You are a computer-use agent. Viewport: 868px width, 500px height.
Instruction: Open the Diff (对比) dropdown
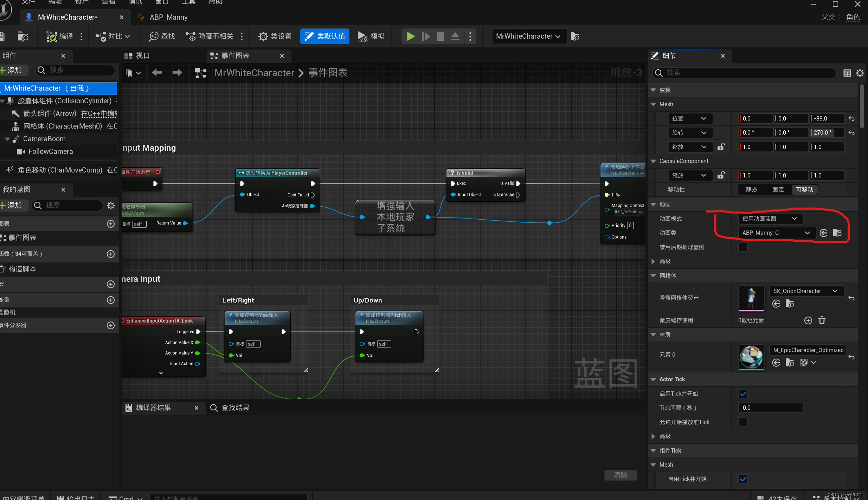pyautogui.click(x=113, y=36)
